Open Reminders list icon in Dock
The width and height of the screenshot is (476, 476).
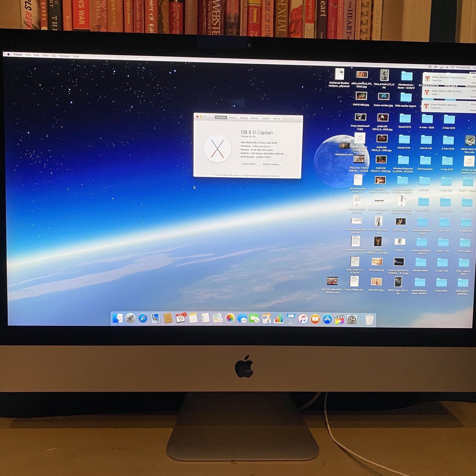pos(205,319)
